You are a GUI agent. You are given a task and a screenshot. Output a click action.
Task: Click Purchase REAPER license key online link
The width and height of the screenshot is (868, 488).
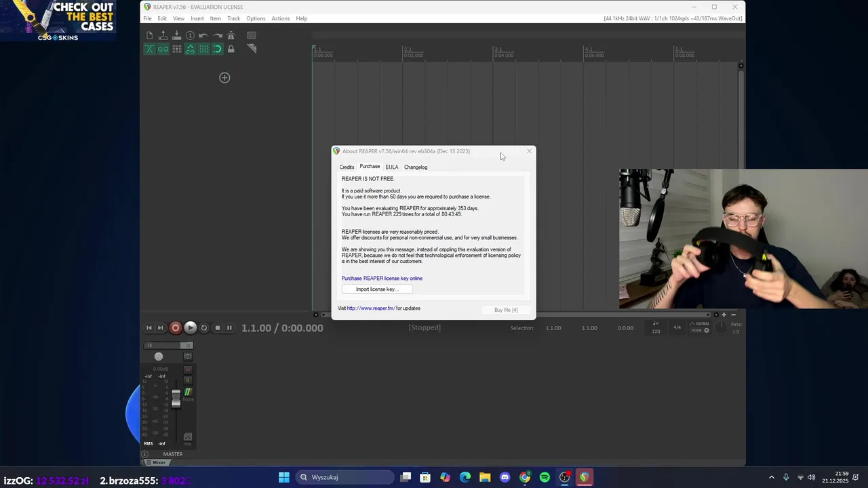[x=382, y=279]
